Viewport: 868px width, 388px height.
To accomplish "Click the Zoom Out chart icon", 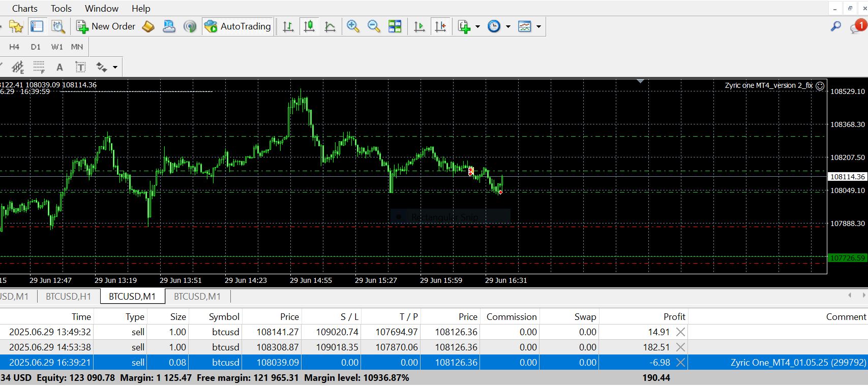I will (x=374, y=26).
